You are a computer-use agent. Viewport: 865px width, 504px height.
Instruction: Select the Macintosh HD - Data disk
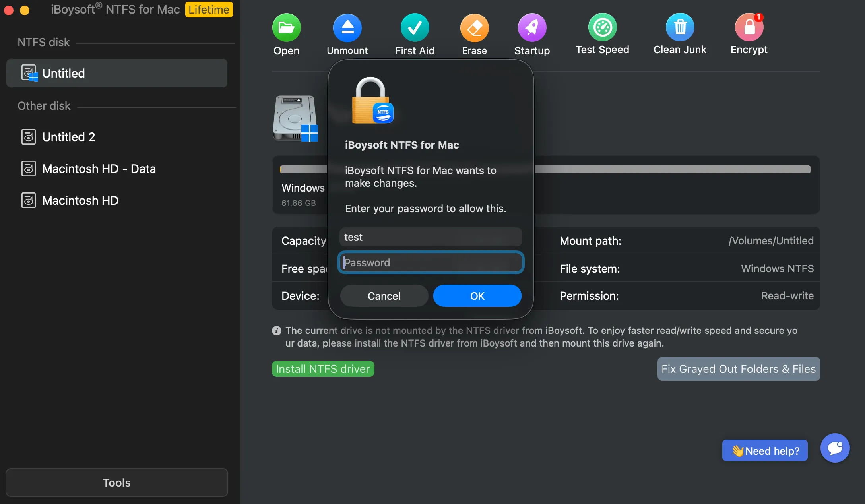click(117, 169)
